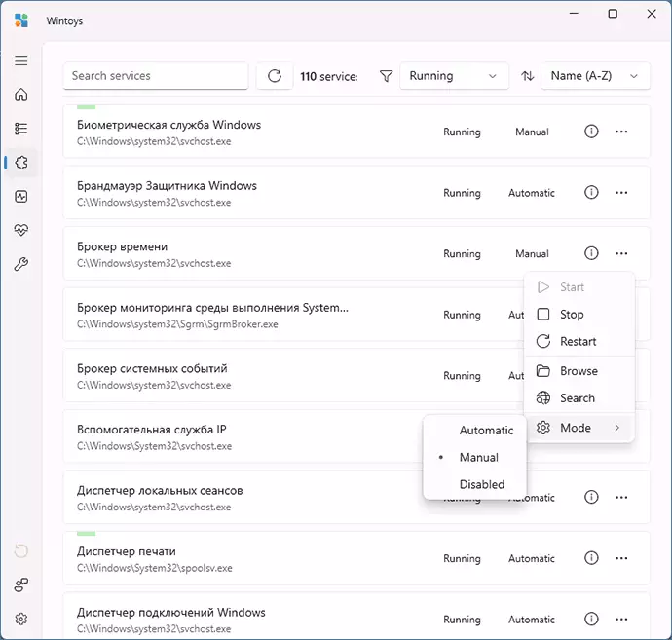Click the Wintoys app logo
672x640 pixels.
21,20
